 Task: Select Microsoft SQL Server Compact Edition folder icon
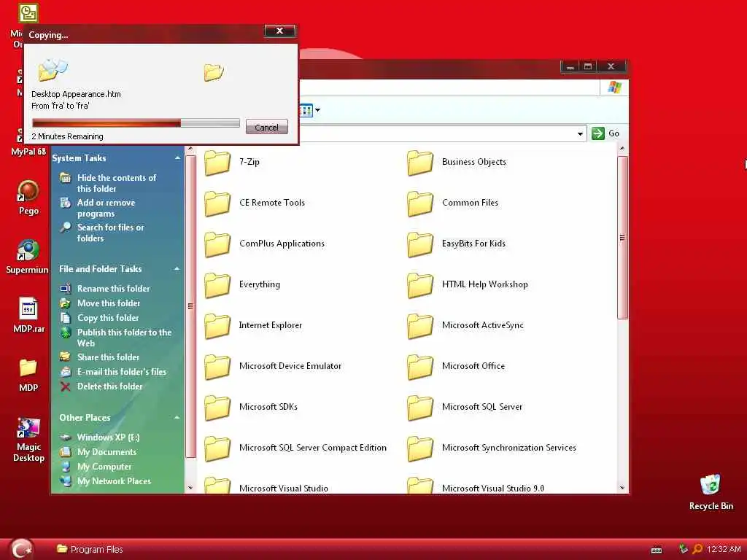click(x=217, y=448)
